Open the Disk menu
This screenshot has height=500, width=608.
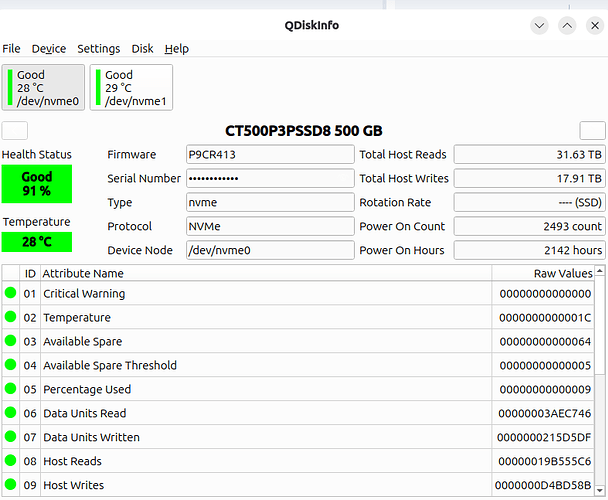click(142, 49)
